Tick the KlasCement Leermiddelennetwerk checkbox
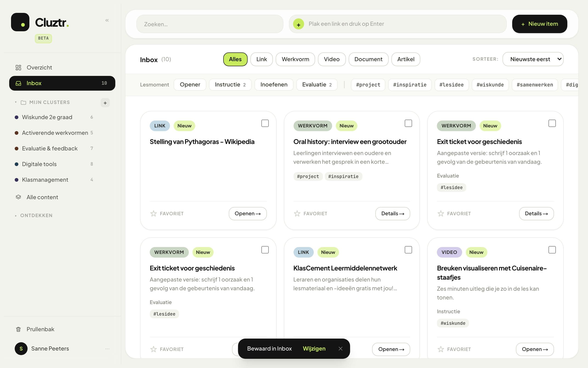588x368 pixels. 408,250
